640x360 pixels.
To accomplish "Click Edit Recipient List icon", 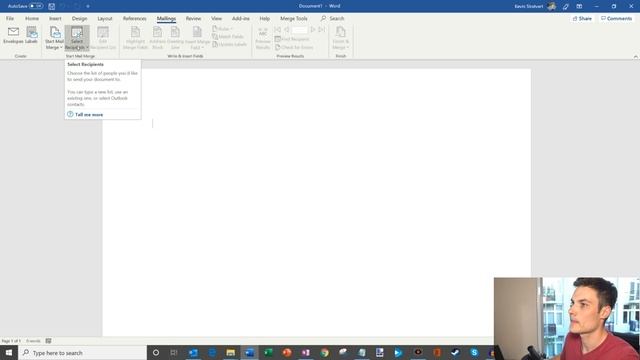I will (103, 38).
